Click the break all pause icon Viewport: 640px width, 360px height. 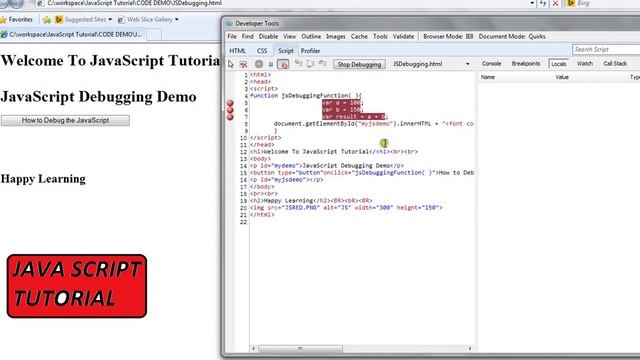pos(271,64)
